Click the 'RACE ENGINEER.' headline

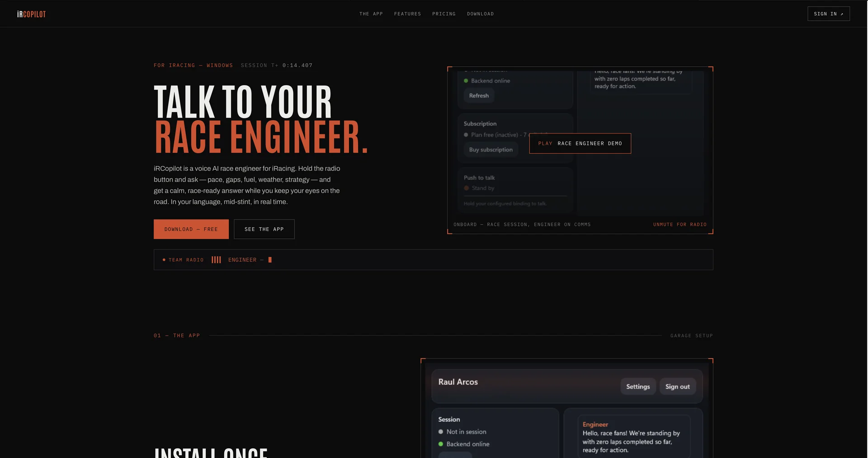[x=261, y=137]
